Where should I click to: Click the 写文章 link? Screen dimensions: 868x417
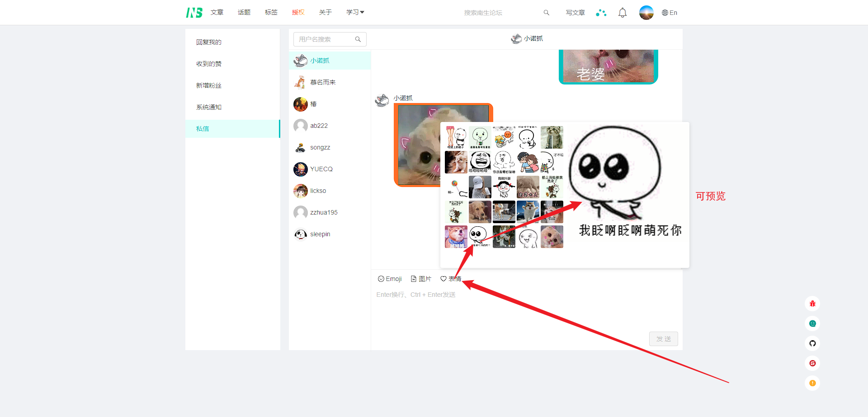pos(575,13)
